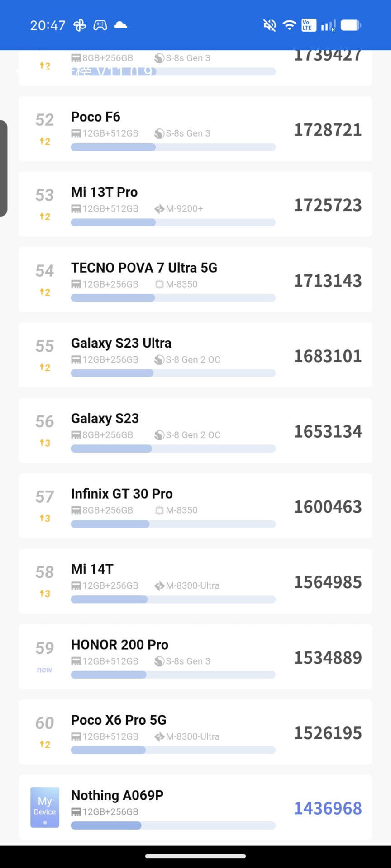Screen dimensions: 391x868
Task: Tap the cloud icon in status bar
Action: point(121,25)
